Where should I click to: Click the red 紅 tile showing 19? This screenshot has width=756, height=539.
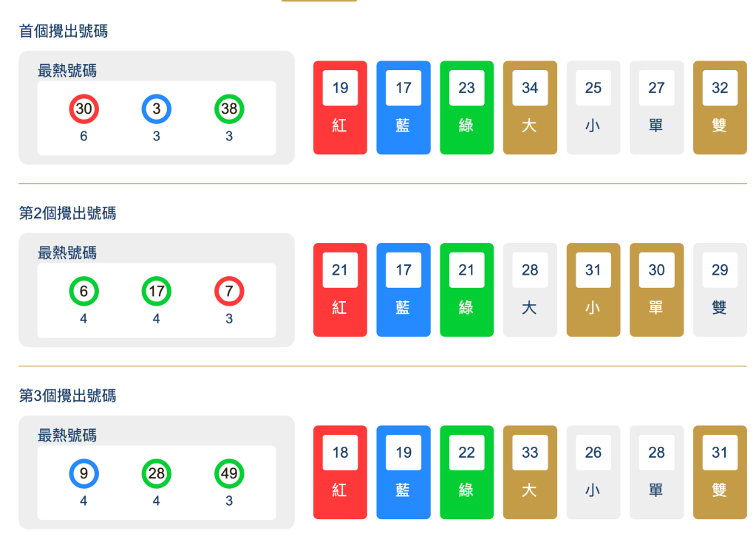click(340, 108)
